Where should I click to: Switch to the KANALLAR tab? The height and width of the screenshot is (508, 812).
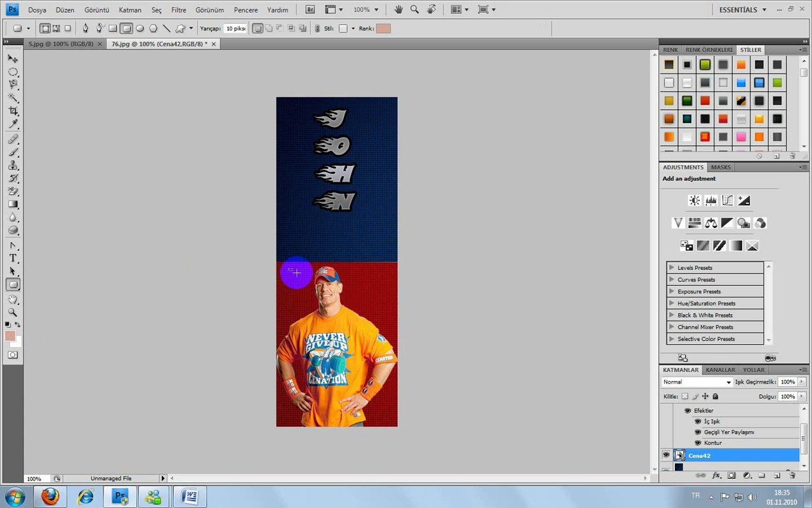721,370
